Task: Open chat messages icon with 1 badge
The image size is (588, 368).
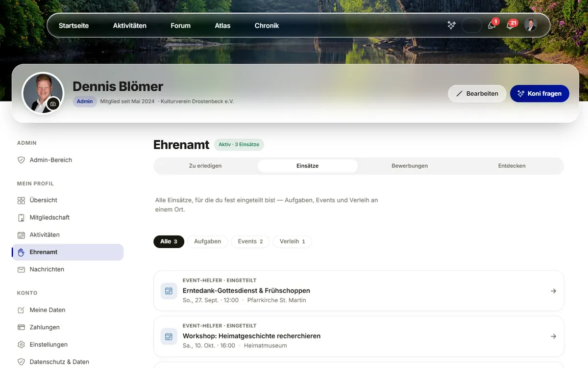Action: pyautogui.click(x=492, y=25)
